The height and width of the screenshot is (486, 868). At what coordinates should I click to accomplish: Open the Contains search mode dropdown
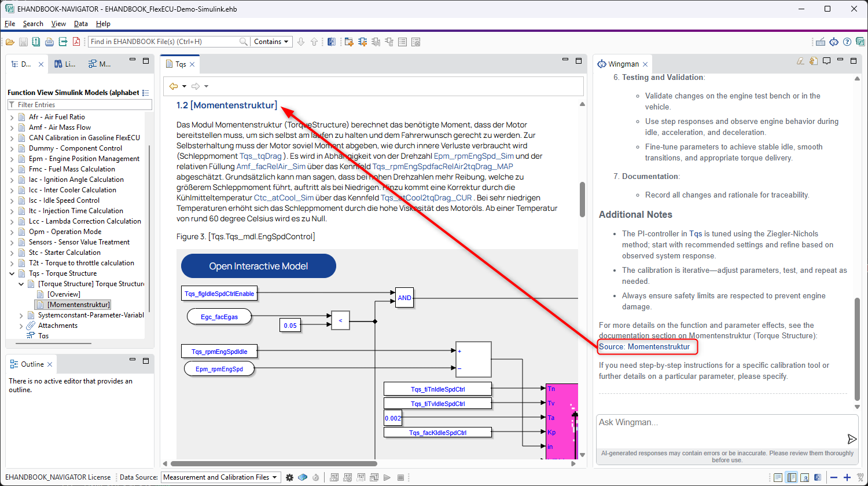click(271, 42)
